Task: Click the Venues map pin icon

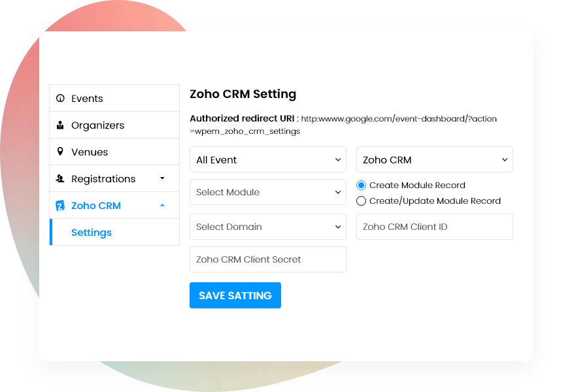Action: pos(60,152)
